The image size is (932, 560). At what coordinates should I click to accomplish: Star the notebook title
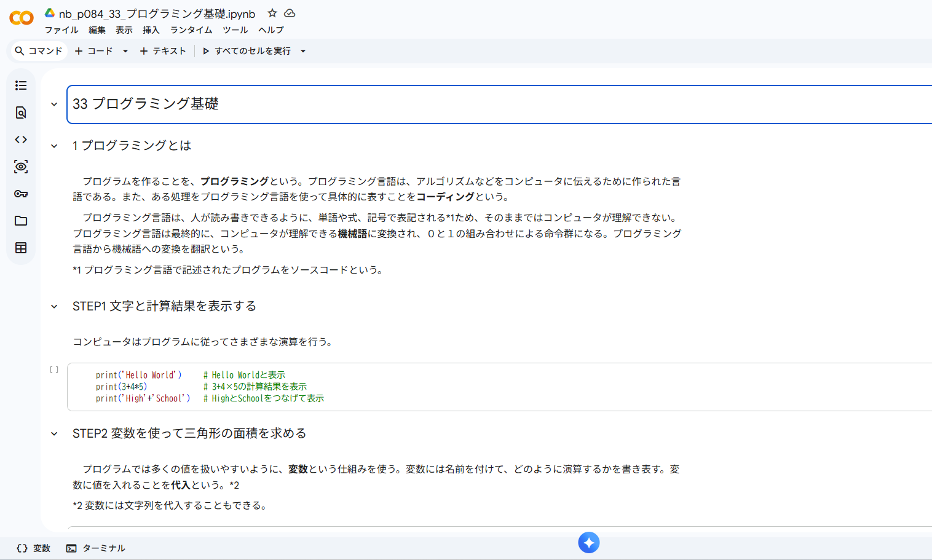pos(272,13)
